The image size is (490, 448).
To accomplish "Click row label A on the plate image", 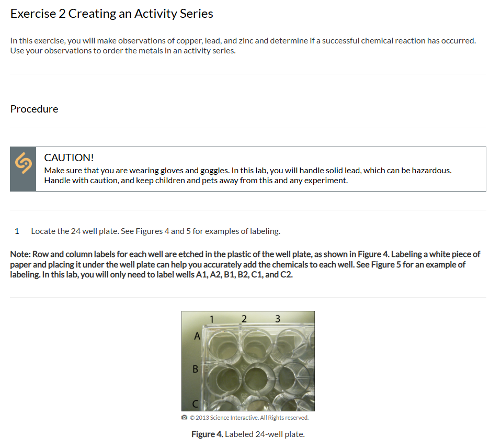I will (x=197, y=336).
